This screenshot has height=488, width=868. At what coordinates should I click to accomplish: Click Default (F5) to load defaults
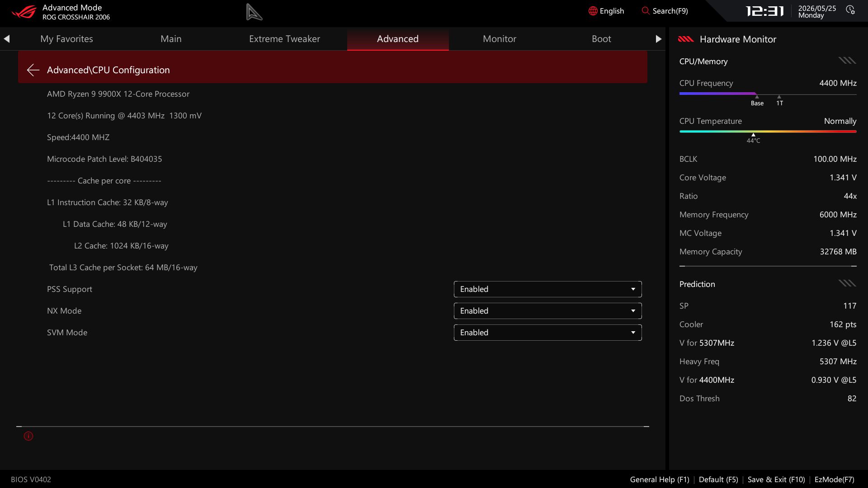(718, 479)
